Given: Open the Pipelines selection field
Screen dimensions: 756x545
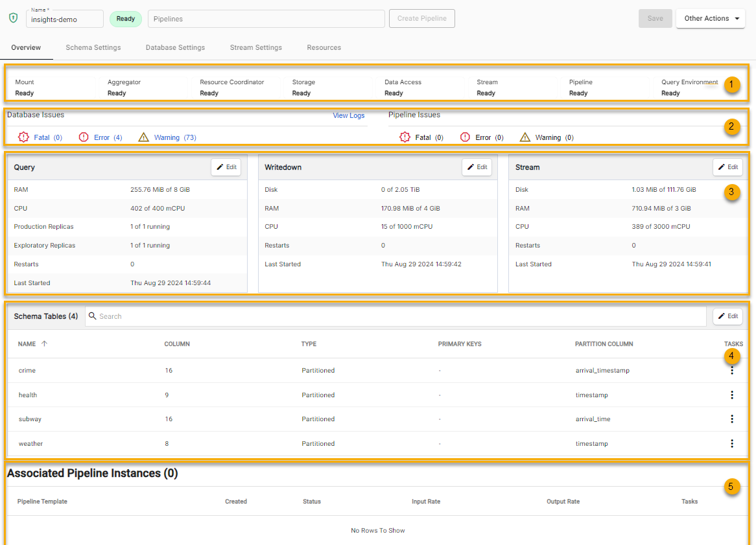Looking at the screenshot, I should [266, 19].
